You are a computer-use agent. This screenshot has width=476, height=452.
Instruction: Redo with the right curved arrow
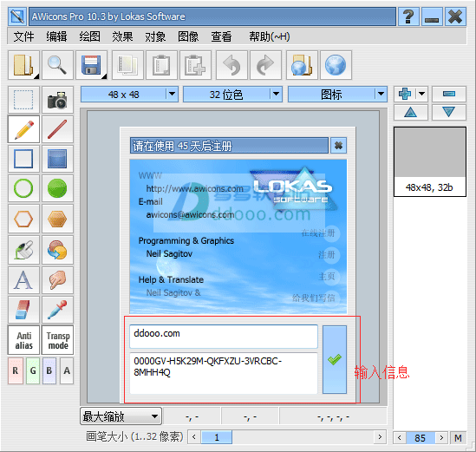265,65
